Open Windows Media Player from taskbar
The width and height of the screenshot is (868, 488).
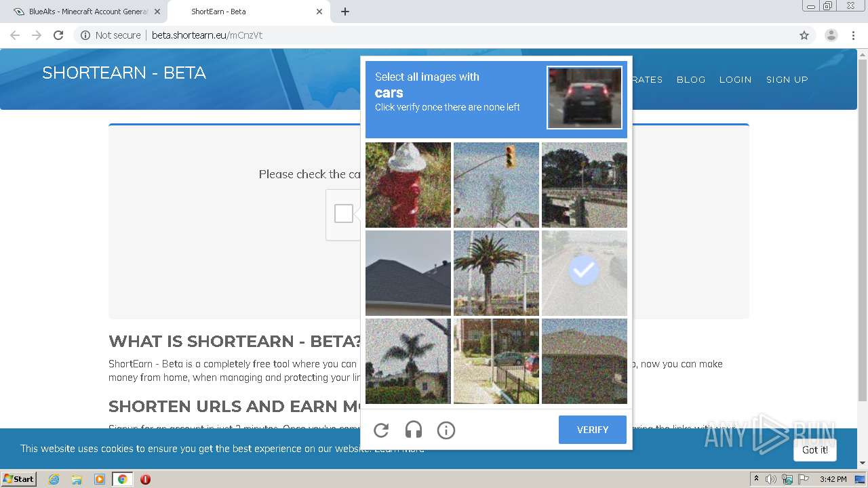pos(100,479)
